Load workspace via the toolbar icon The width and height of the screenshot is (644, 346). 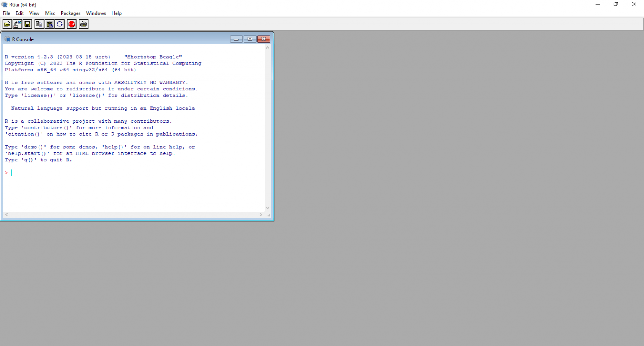(x=17, y=24)
